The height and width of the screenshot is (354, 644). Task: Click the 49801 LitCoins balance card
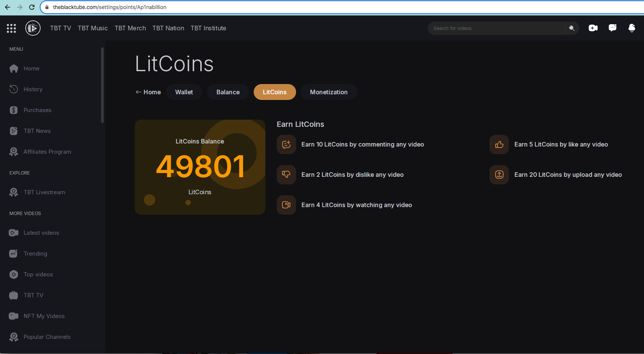[x=200, y=167]
